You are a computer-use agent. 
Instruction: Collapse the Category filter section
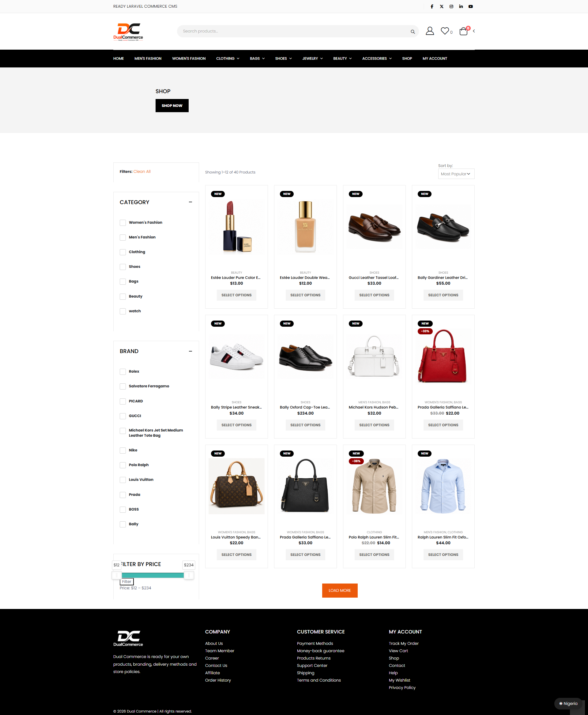[x=190, y=202]
